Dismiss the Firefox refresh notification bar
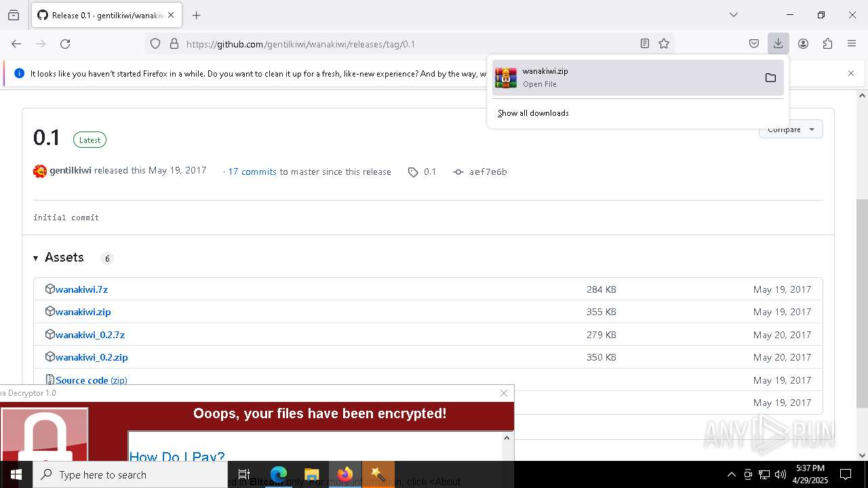The height and width of the screenshot is (488, 868). (x=851, y=73)
